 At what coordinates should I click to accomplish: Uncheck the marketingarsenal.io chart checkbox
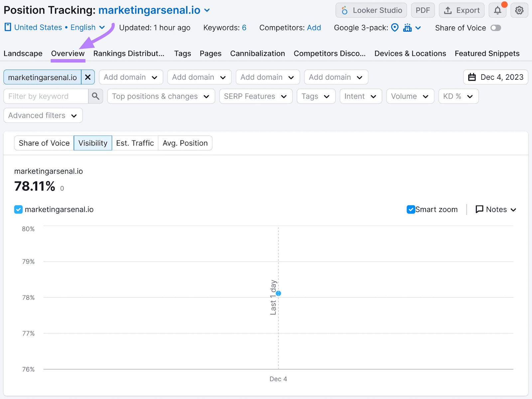coord(18,209)
